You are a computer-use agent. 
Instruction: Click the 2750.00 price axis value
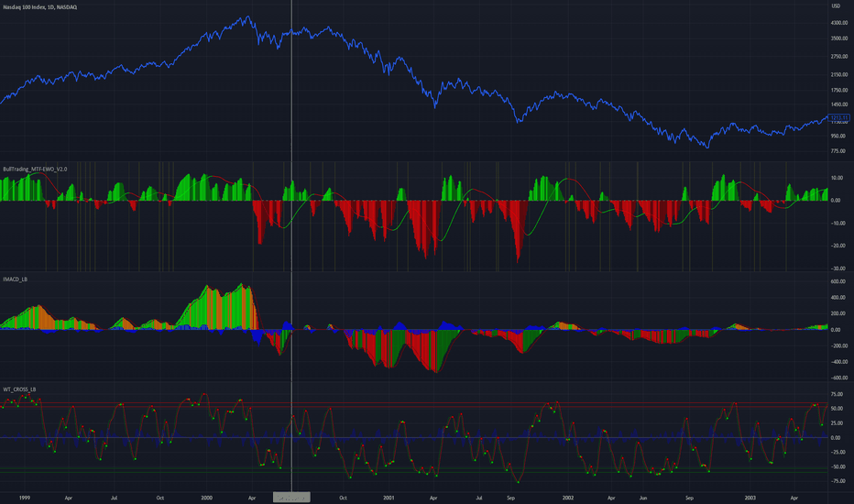839,57
